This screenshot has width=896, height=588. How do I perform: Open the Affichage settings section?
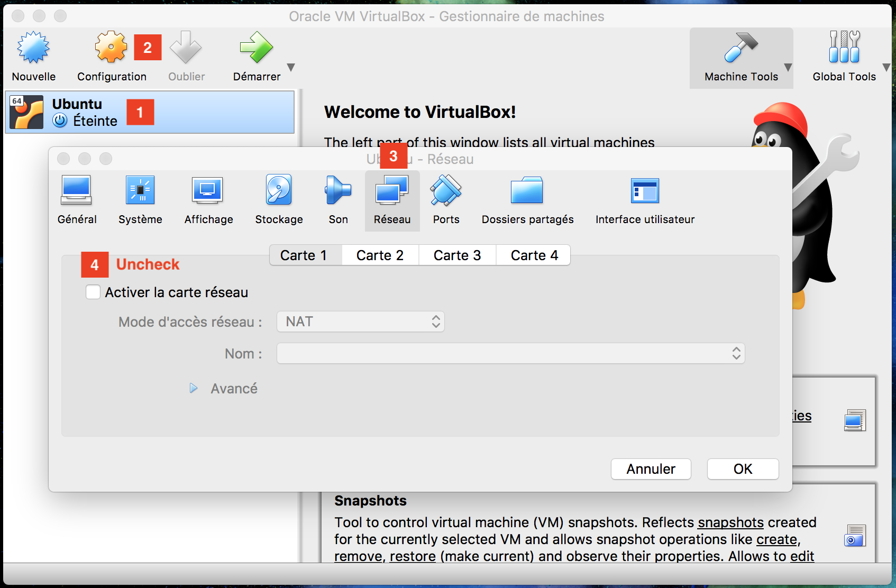point(208,201)
